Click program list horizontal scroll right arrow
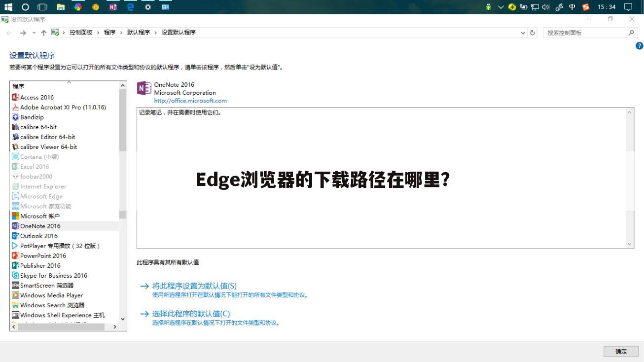This screenshot has height=362, width=644. pos(115,326)
